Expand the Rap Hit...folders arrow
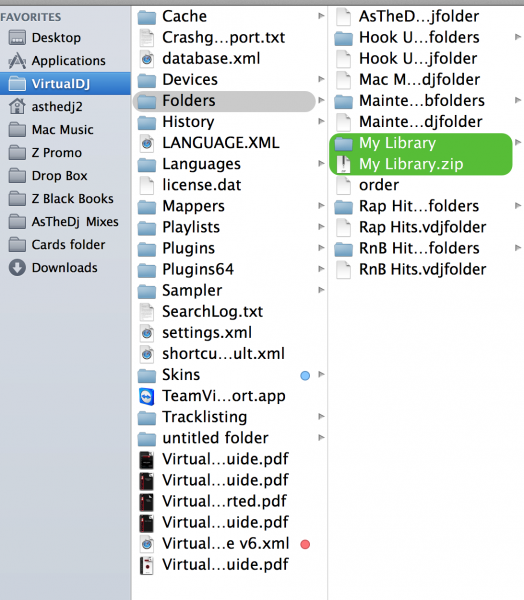524x600 pixels. (x=517, y=206)
